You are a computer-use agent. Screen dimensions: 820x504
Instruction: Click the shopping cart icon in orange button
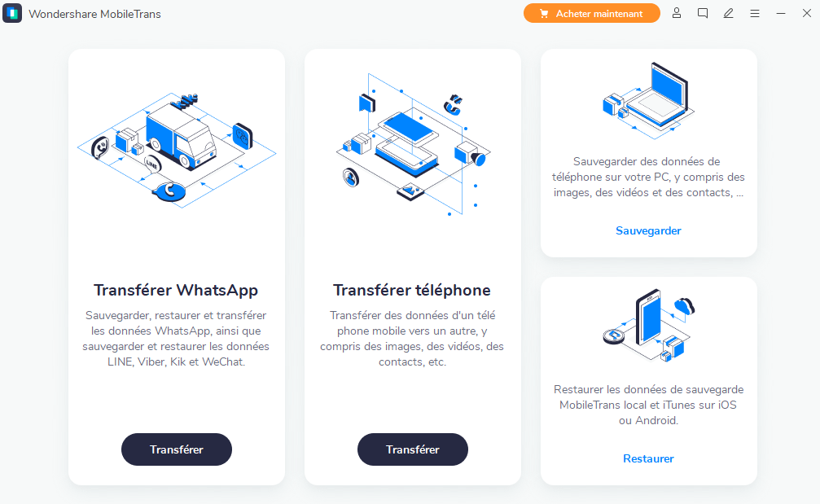coord(544,14)
